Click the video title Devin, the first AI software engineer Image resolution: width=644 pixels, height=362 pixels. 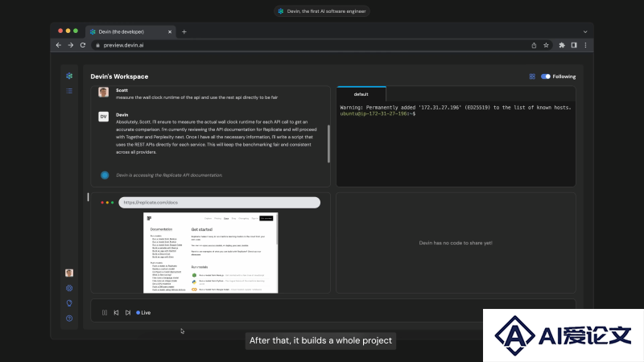pyautogui.click(x=322, y=11)
